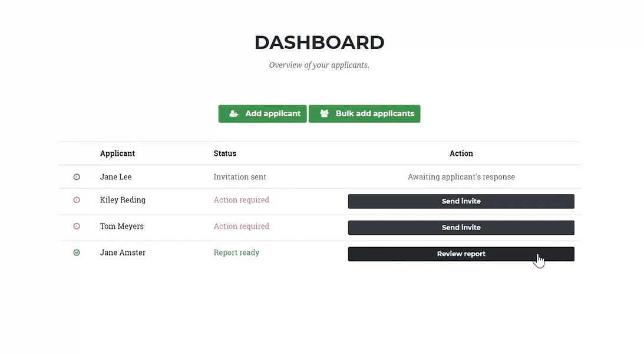Click the green checkmark icon beside Jane Amster
The image size is (644, 354).
pos(77,253)
